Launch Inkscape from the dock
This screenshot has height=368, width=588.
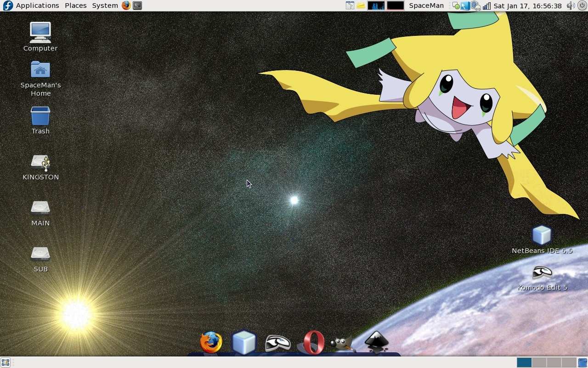click(x=377, y=342)
